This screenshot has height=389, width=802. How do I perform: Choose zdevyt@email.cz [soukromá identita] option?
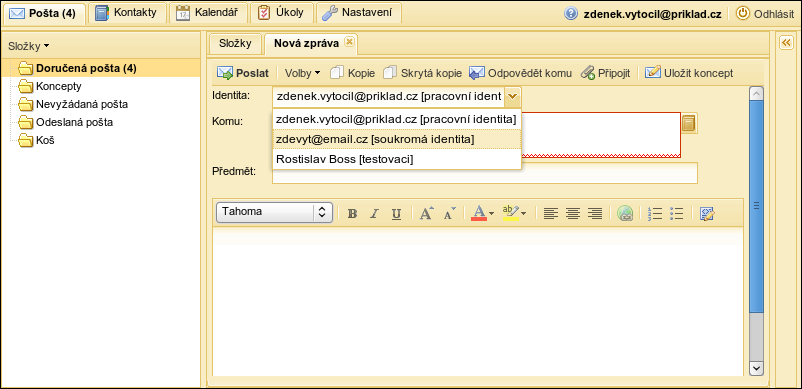click(x=397, y=139)
